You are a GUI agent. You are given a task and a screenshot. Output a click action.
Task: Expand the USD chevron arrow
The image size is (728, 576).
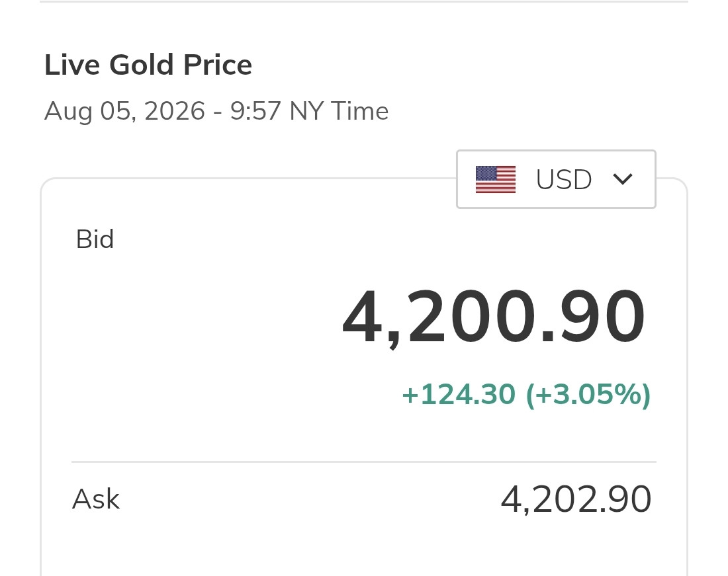623,179
